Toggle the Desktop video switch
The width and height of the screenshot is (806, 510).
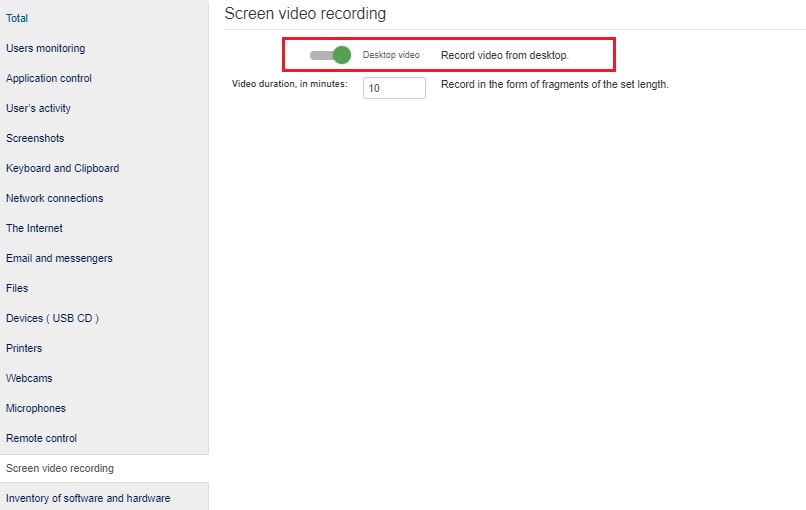pyautogui.click(x=330, y=55)
